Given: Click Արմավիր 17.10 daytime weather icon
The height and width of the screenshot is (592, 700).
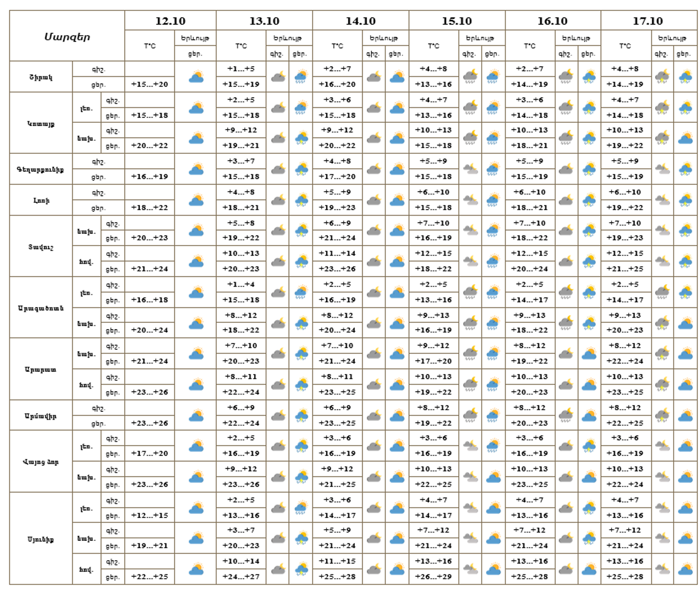Looking at the screenshot, I should [685, 416].
